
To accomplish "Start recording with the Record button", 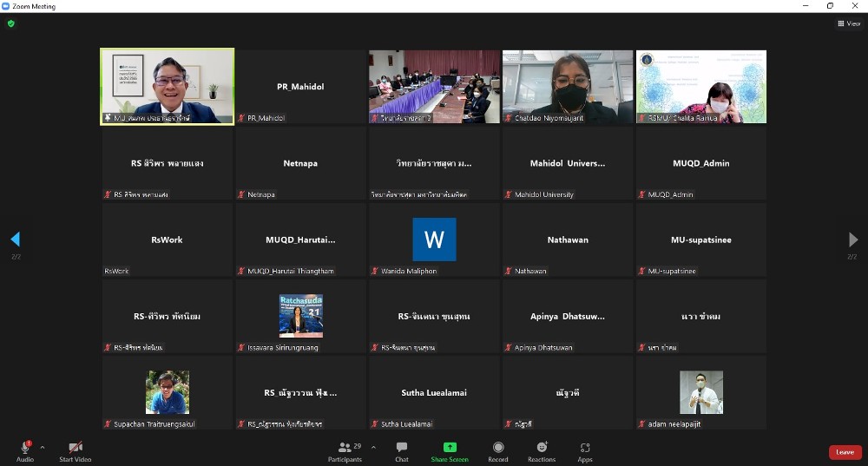I will 498,450.
